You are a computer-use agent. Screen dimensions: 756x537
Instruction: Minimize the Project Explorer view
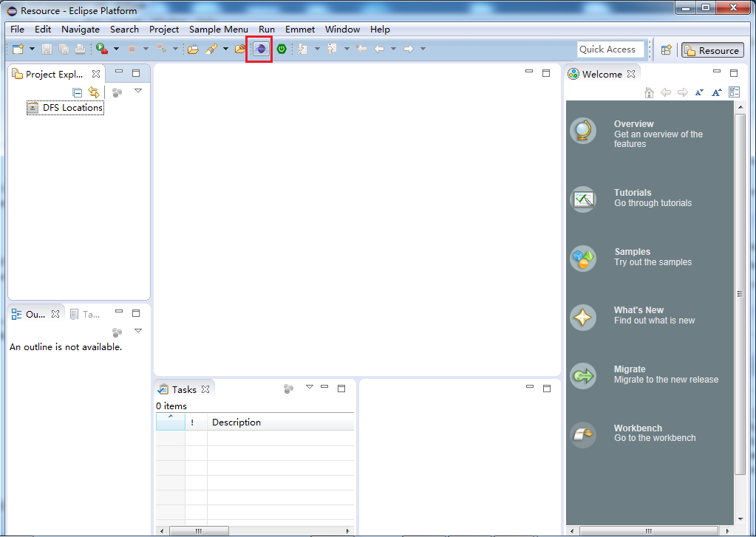(x=118, y=72)
